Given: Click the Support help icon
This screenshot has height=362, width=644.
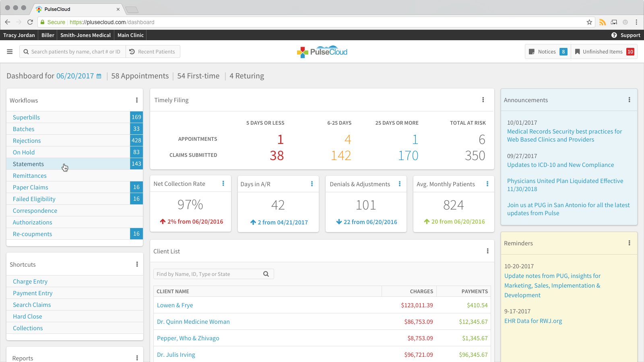Looking at the screenshot, I should (614, 35).
